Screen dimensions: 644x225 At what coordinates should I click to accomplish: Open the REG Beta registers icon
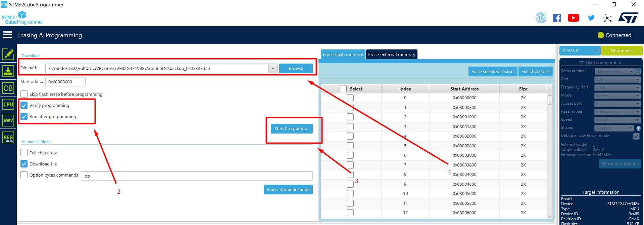click(x=8, y=138)
